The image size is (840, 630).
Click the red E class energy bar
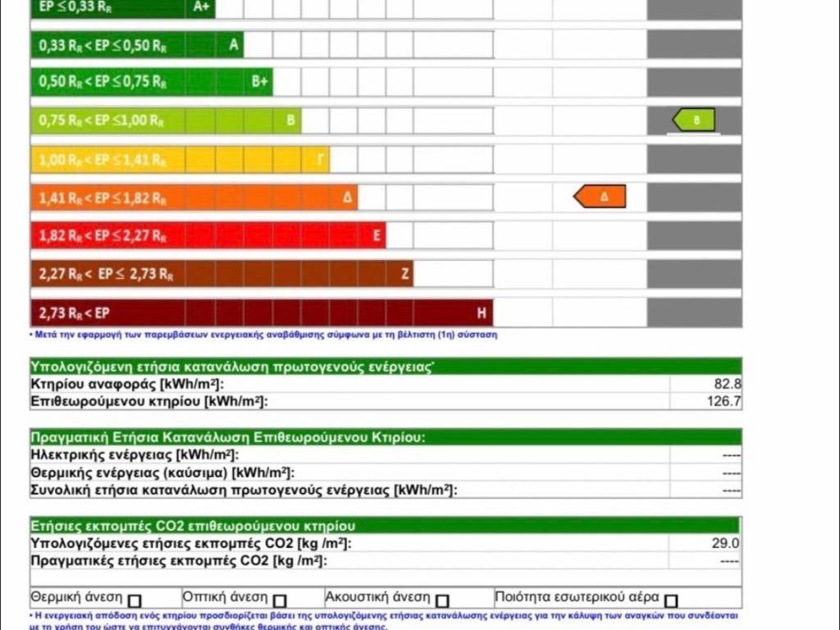tap(208, 236)
